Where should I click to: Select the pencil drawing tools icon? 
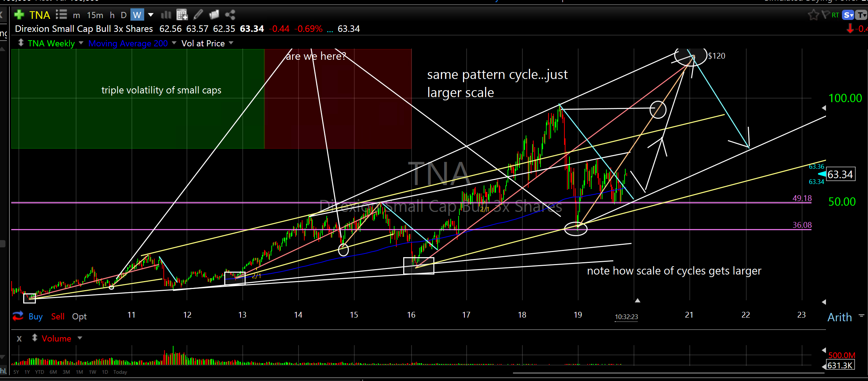[x=198, y=15]
